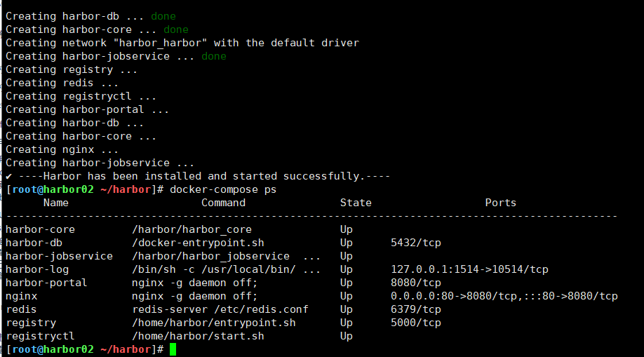This screenshot has width=644, height=357.
Task: Click "Creating nginx ..." output line
Action: tap(62, 149)
